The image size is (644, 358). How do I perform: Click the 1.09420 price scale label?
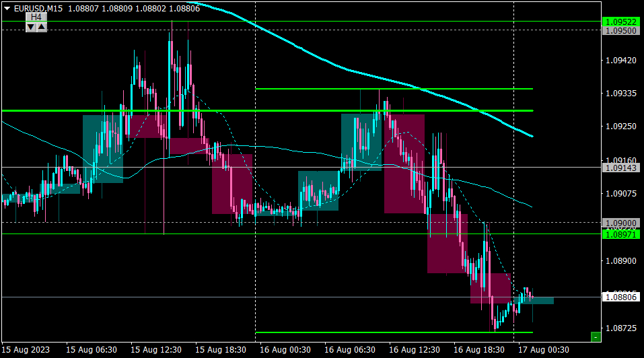[621, 61]
